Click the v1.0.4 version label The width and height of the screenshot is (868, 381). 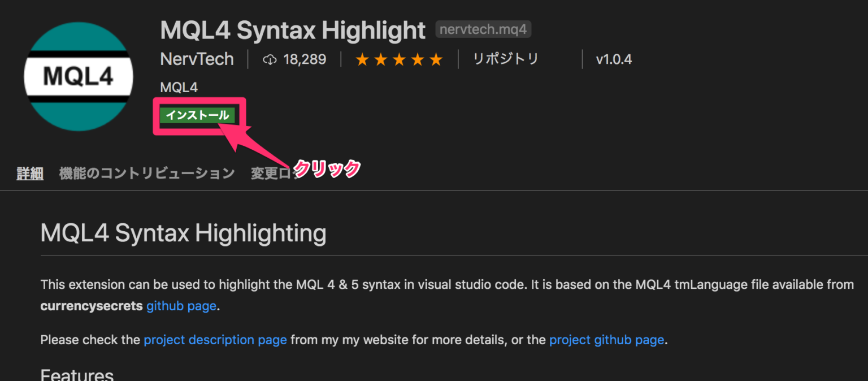coord(614,59)
